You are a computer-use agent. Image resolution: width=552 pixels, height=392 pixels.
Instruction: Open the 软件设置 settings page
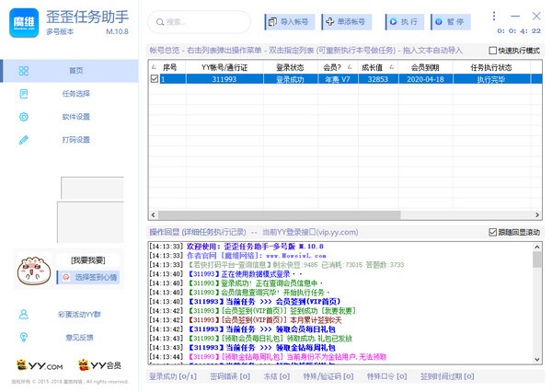point(70,117)
